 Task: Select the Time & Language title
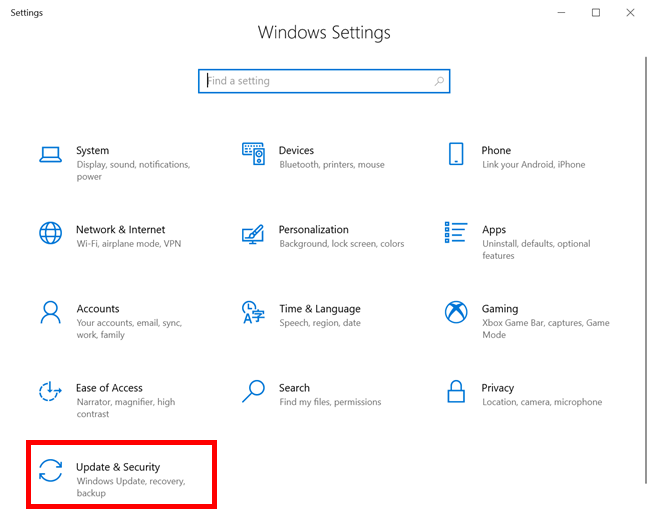[320, 309]
